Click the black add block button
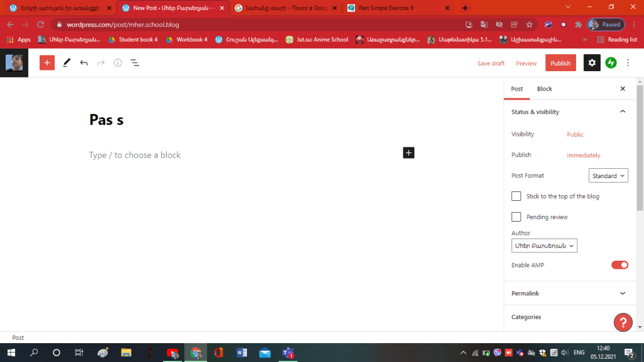 (409, 152)
